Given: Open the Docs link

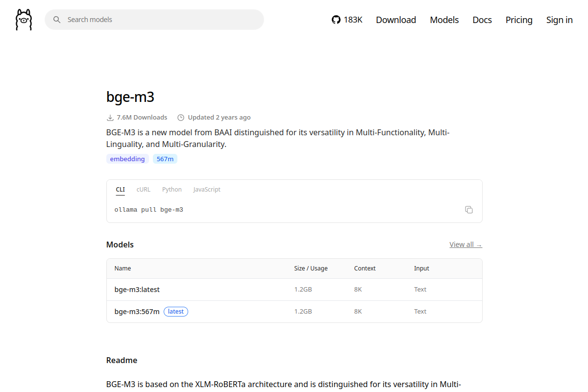Looking at the screenshot, I should [482, 20].
